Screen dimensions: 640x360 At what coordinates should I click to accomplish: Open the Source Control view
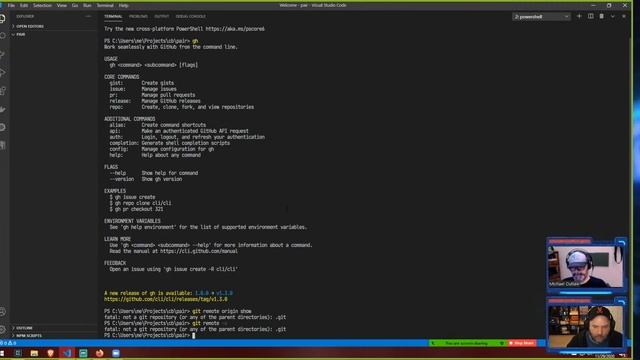click(x=3, y=55)
